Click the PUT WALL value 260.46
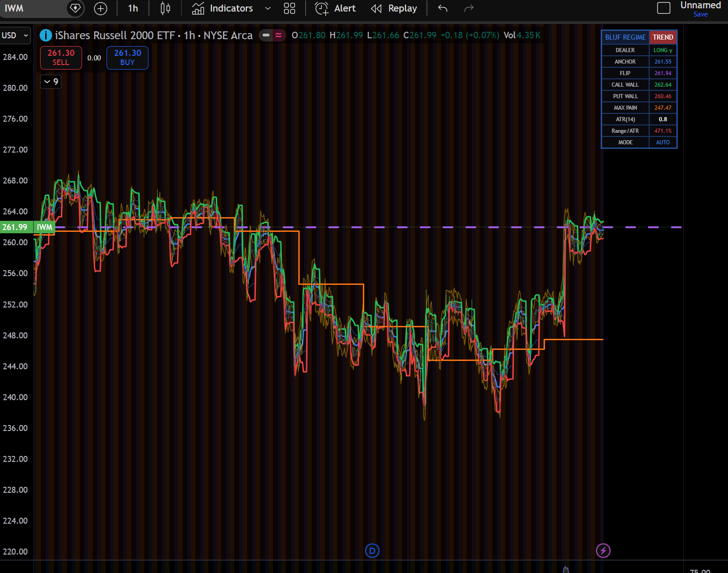Screen dimensions: 728x573 tap(663, 96)
